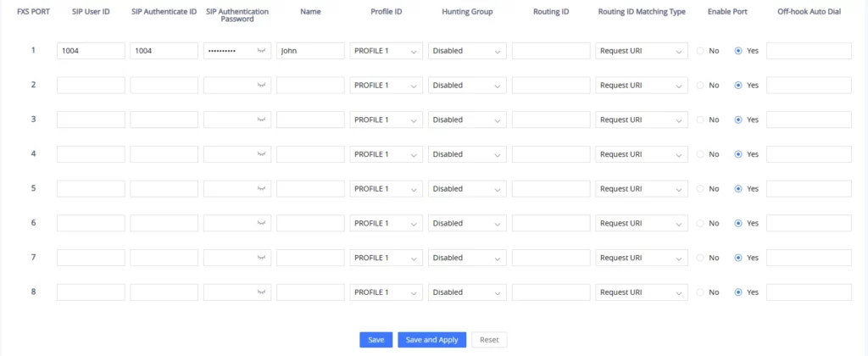Focus Off-hook Auto Dial field for port 1
The width and height of the screenshot is (868, 356).
tap(809, 51)
